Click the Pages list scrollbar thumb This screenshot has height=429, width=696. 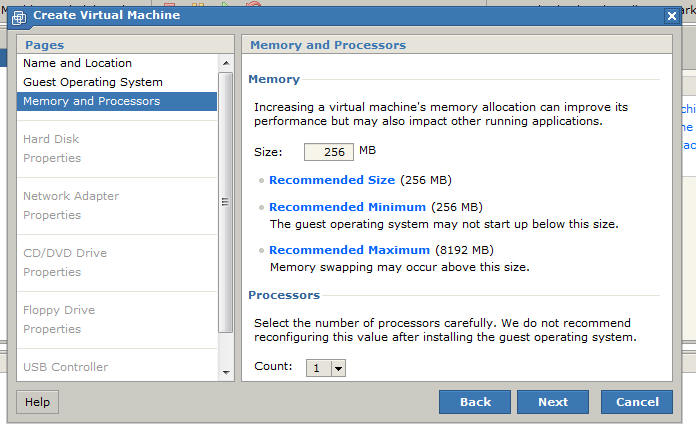click(225, 200)
